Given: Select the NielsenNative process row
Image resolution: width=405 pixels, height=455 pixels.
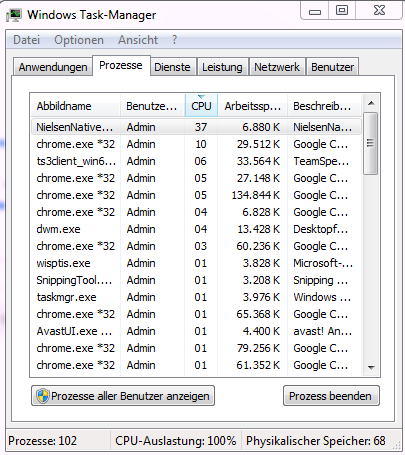Looking at the screenshot, I should click(196, 127).
